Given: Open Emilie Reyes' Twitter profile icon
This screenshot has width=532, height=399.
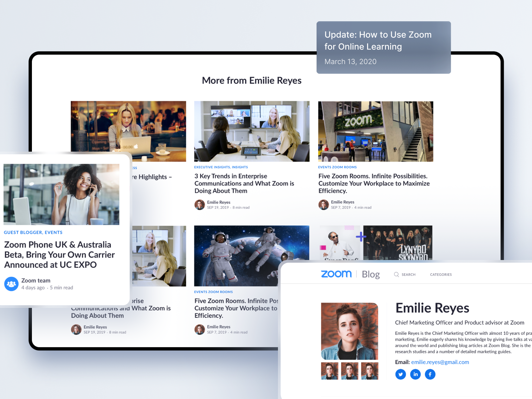Looking at the screenshot, I should click(401, 374).
